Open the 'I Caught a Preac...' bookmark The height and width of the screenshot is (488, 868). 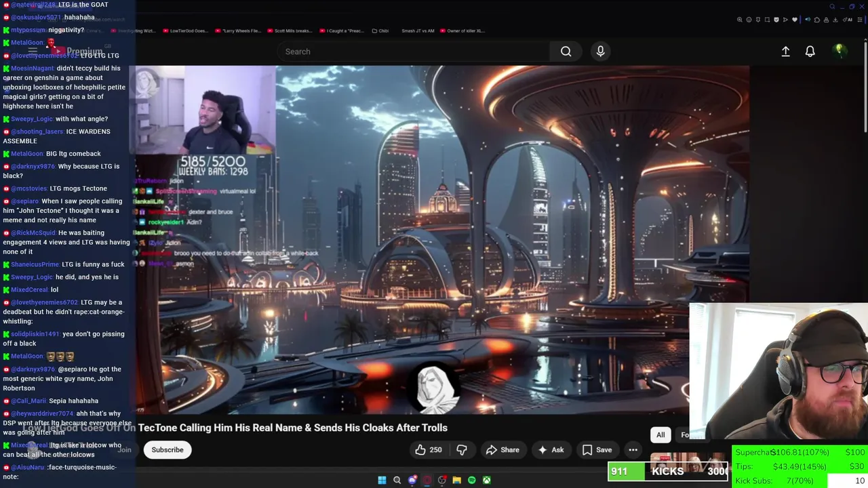(341, 30)
